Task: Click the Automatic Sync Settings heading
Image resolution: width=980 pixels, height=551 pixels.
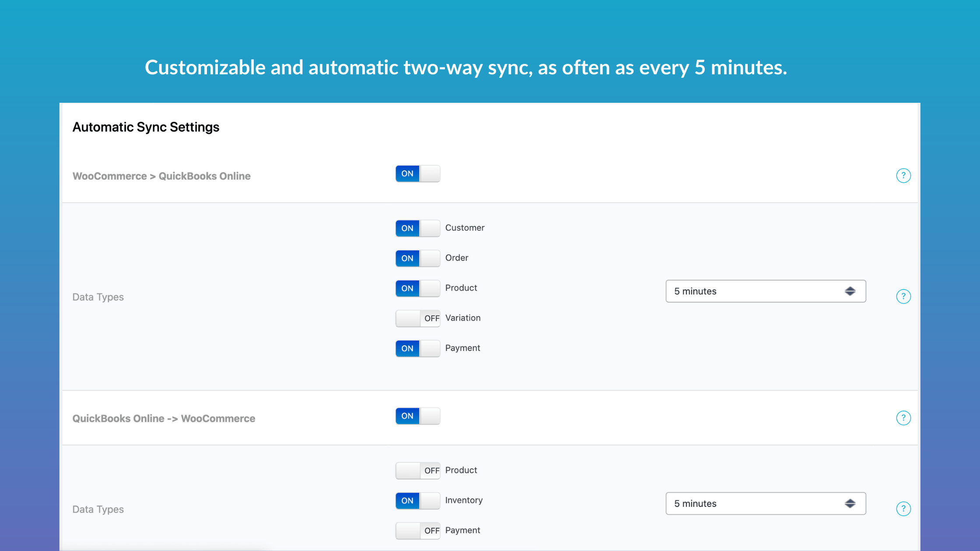Action: click(x=146, y=127)
